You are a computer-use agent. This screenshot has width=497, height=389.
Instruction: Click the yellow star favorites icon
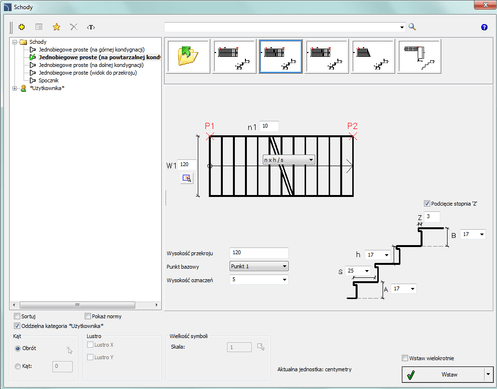[x=56, y=27]
